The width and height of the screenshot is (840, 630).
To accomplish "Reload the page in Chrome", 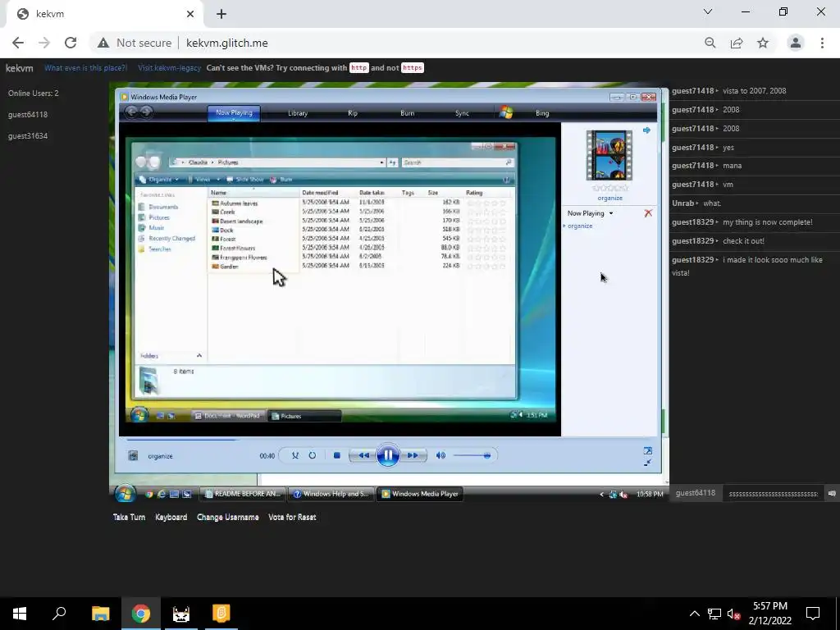I will click(x=71, y=43).
